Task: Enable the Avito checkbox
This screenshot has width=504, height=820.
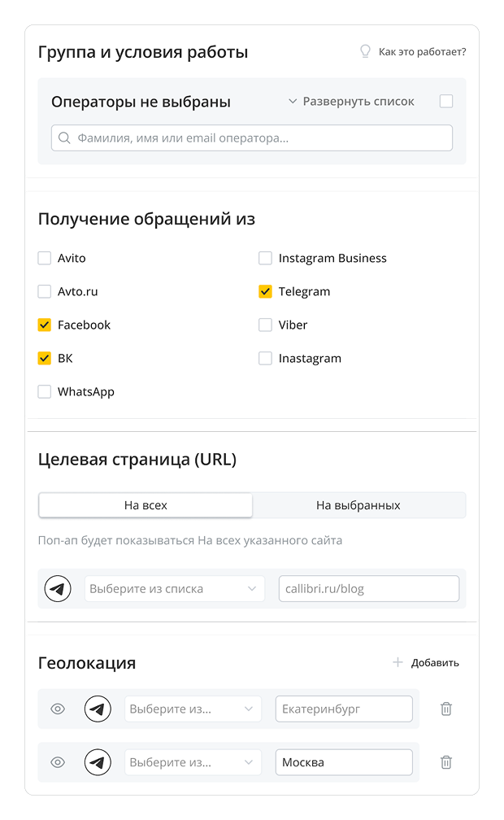Action: pos(45,259)
